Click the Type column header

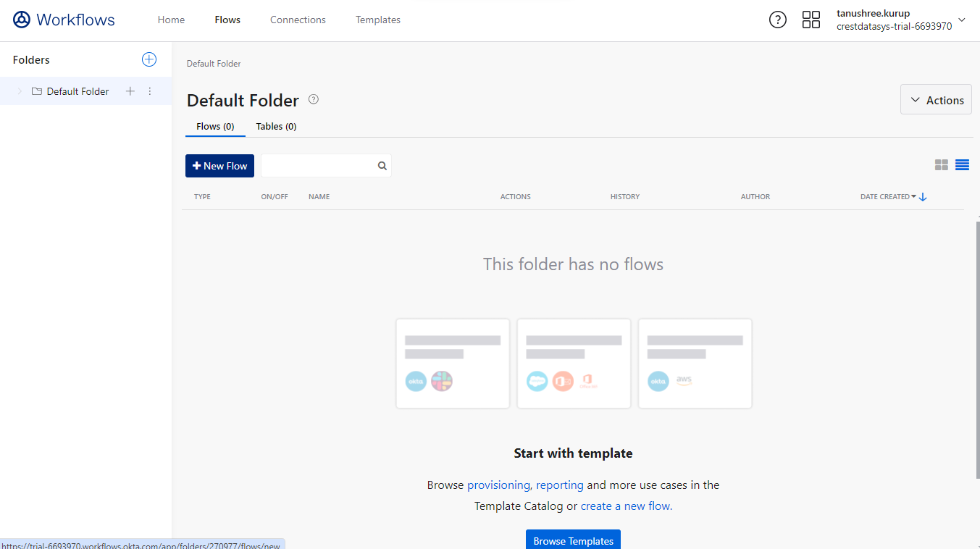(202, 197)
